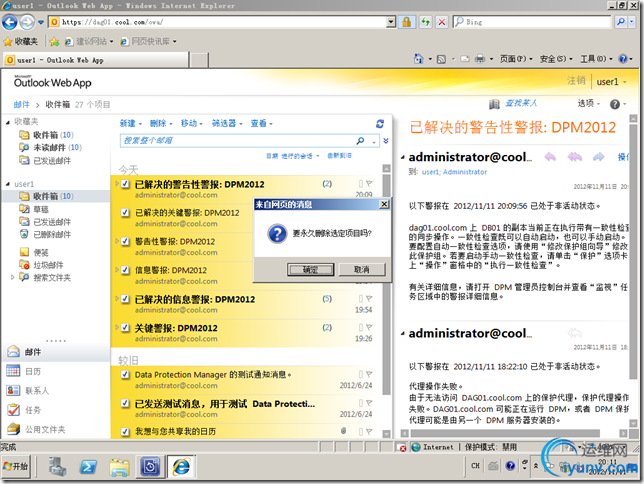Viewport: 644px width, 484px height.
Task: Uncheck the 已解决的信息警报: DPM2012 message checkbox
Action: [x=125, y=299]
